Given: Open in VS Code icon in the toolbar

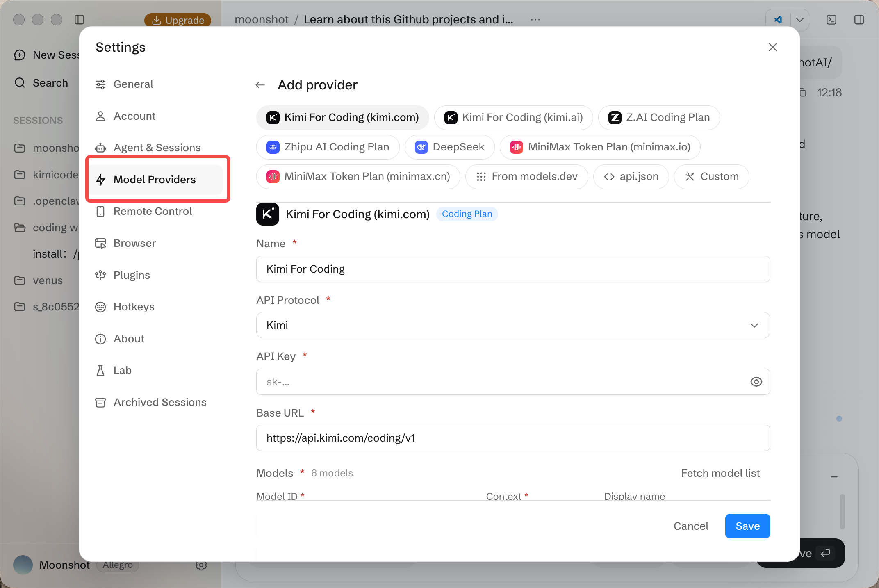Looking at the screenshot, I should (778, 20).
